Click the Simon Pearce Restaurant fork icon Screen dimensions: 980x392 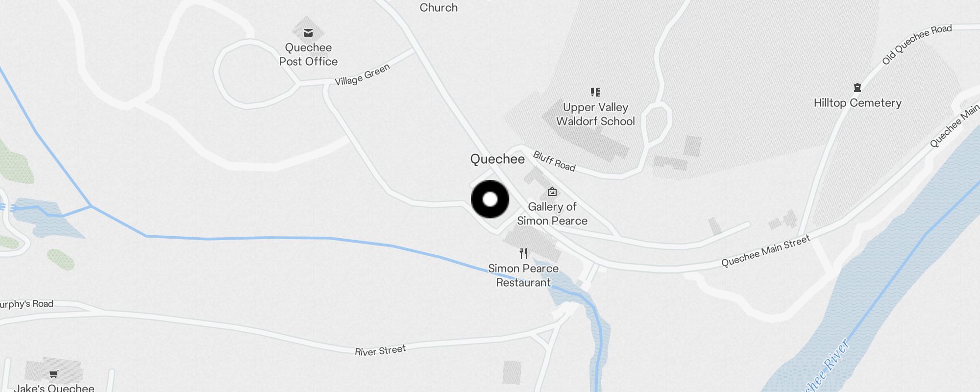click(523, 253)
